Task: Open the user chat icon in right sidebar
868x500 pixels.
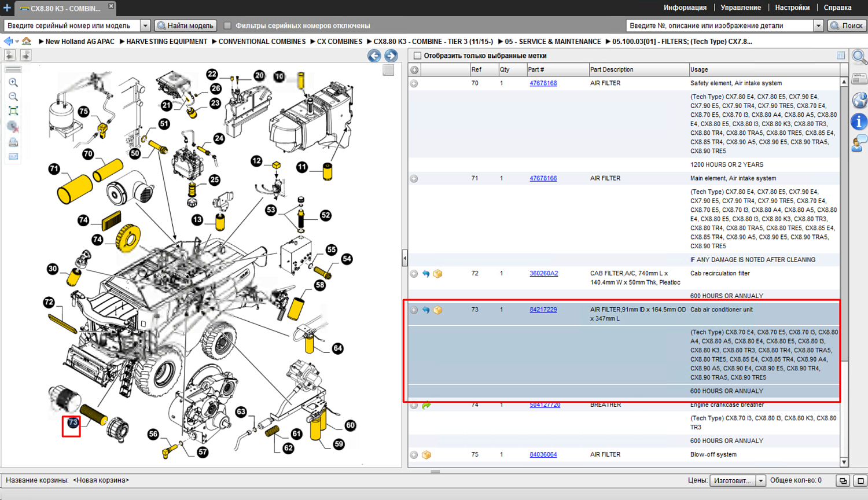Action: [x=859, y=142]
